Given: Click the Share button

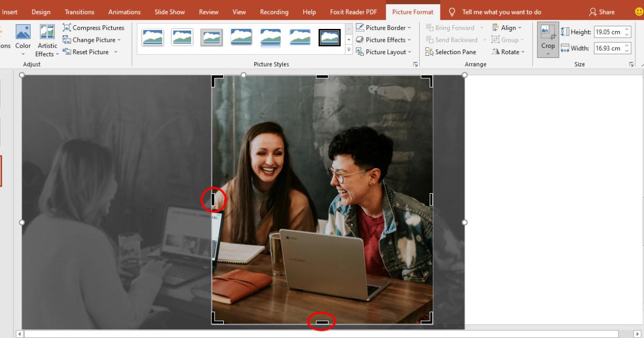Looking at the screenshot, I should click(602, 12).
